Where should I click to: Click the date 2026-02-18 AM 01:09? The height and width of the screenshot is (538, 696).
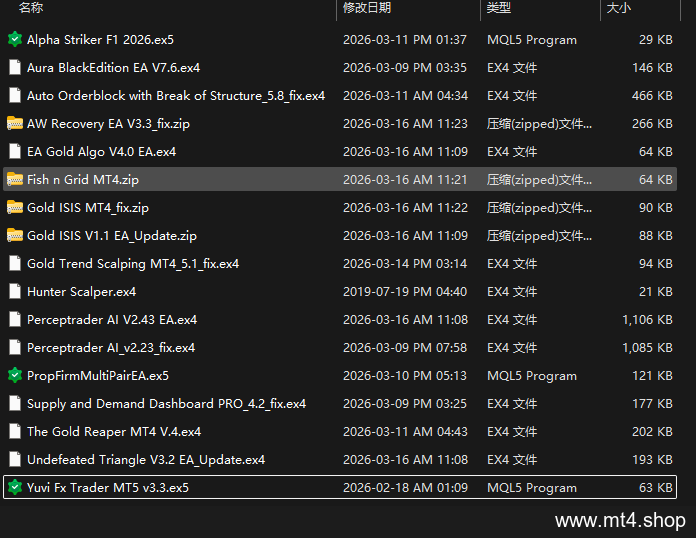(405, 487)
